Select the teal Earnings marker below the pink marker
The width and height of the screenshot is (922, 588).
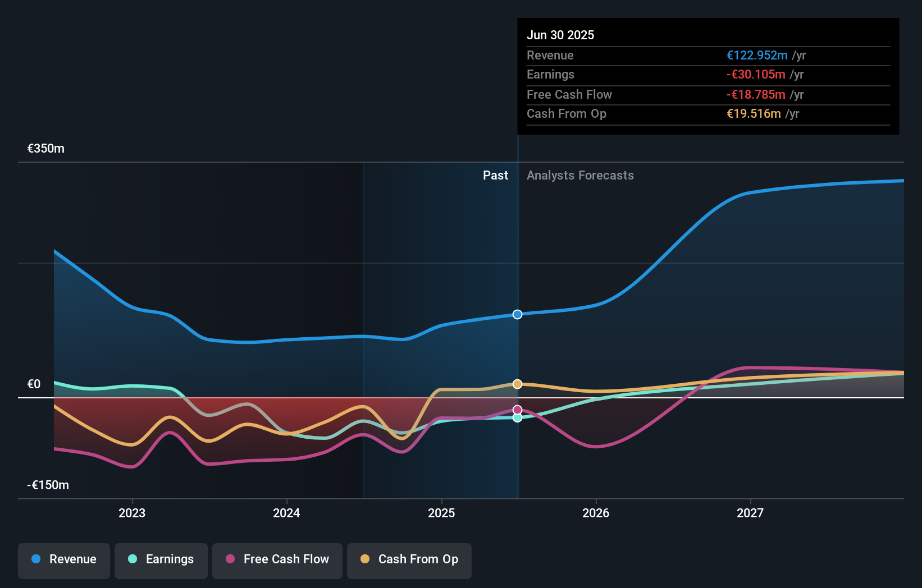click(x=517, y=418)
